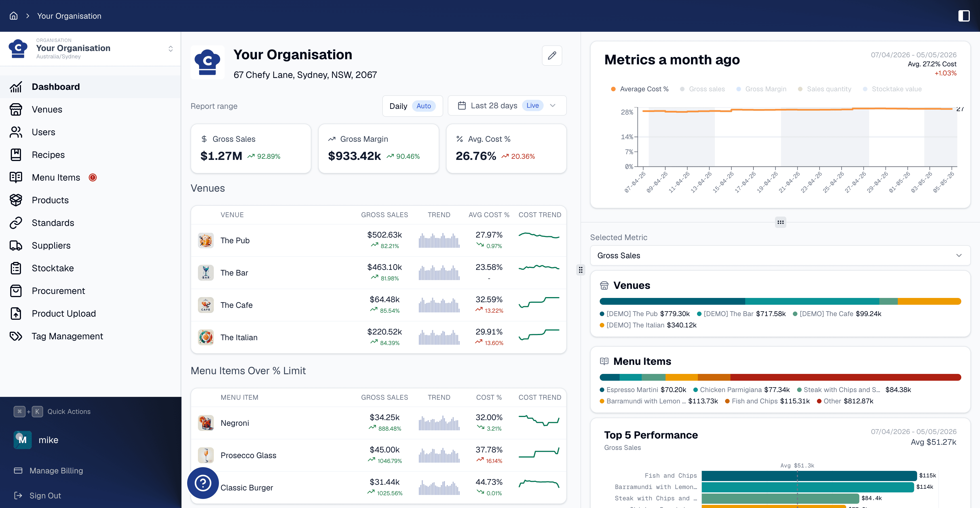Click the GROSS SALES venues column header
The image size is (980, 508).
384,215
